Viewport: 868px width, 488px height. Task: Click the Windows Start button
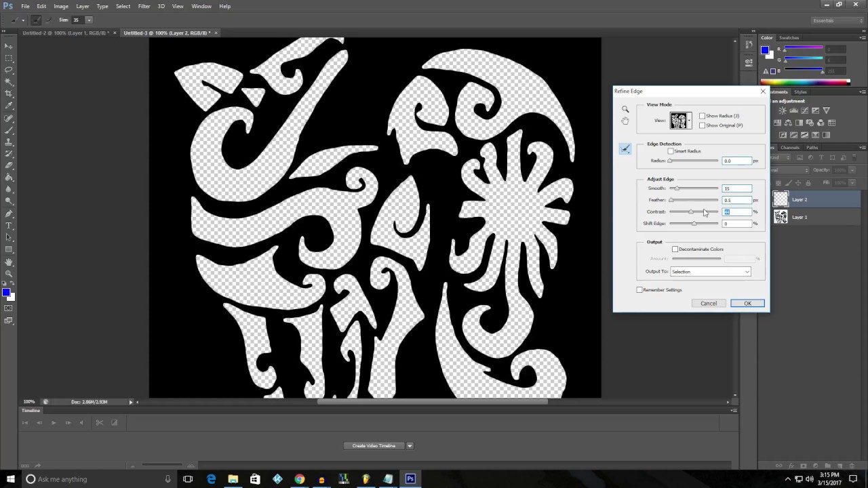[10, 479]
